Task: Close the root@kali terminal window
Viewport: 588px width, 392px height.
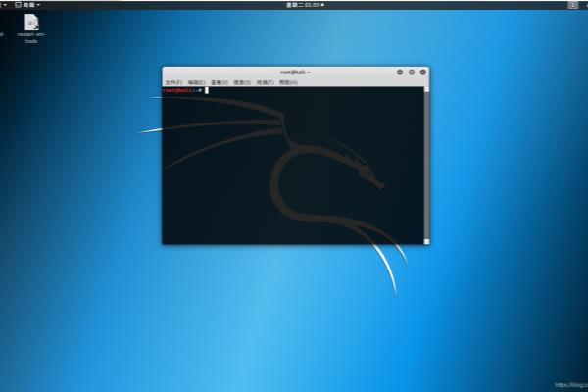Action: tap(423, 72)
